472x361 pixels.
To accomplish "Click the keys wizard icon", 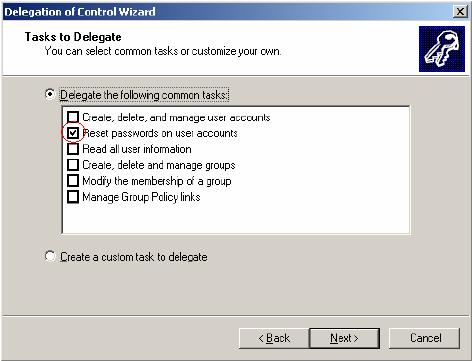I will click(x=442, y=49).
